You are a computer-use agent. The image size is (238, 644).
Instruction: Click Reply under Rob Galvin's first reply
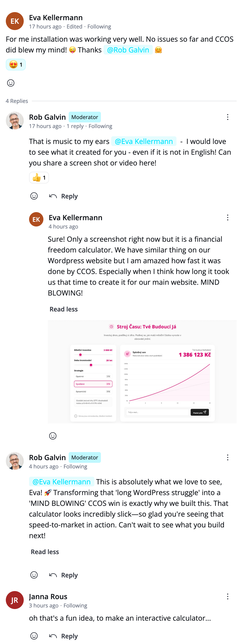[69, 196]
